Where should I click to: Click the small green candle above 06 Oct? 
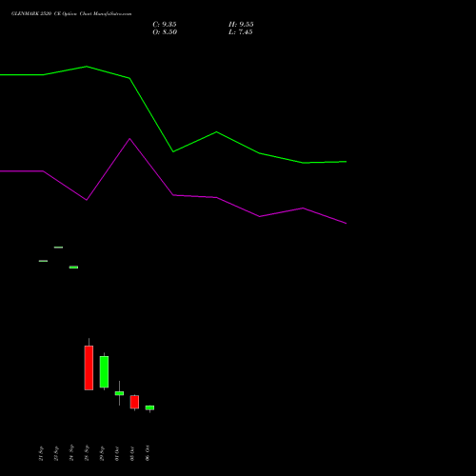(149, 407)
